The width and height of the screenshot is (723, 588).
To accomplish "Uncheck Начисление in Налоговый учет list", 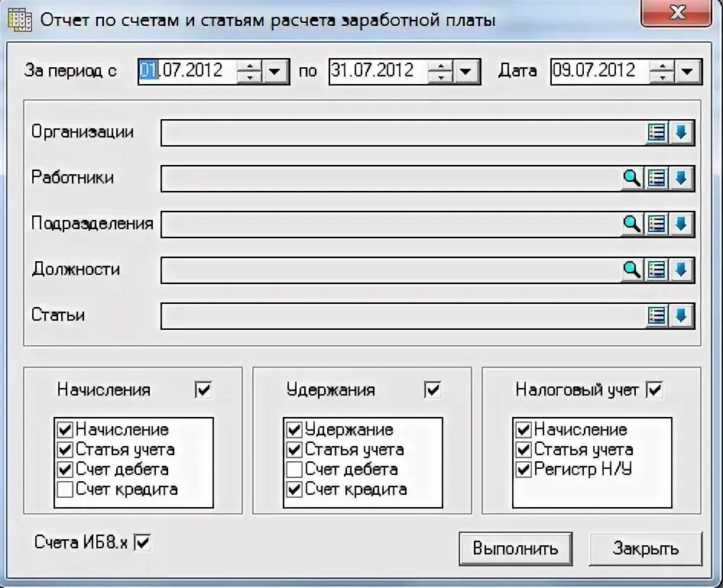I will pyautogui.click(x=524, y=430).
